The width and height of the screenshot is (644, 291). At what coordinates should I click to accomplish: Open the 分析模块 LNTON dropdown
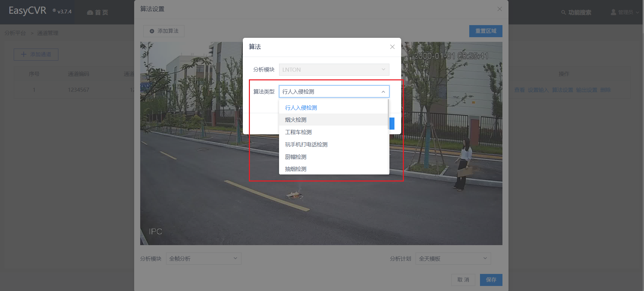[334, 70]
